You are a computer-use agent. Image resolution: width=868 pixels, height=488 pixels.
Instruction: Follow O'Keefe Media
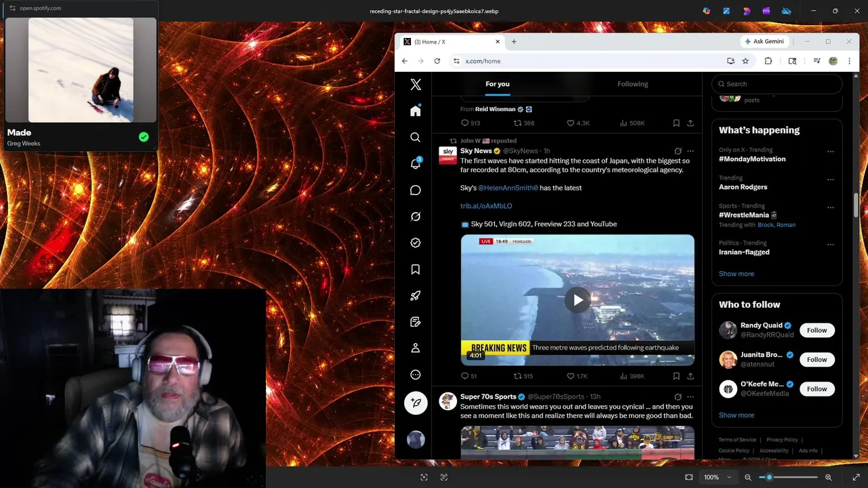pyautogui.click(x=816, y=389)
